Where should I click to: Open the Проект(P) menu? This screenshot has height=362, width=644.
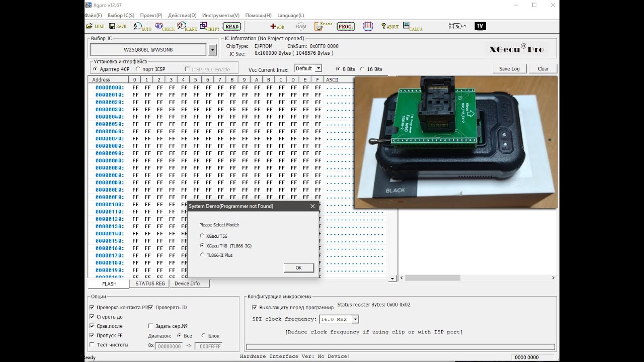pos(151,16)
